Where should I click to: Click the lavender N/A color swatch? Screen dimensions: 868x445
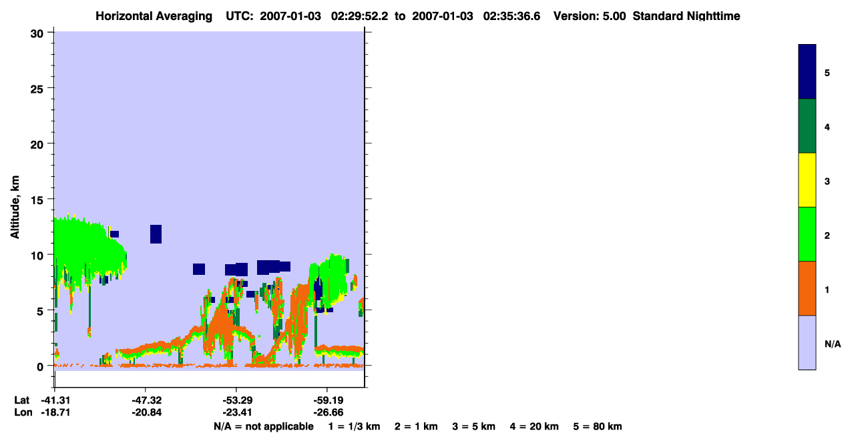(x=807, y=342)
